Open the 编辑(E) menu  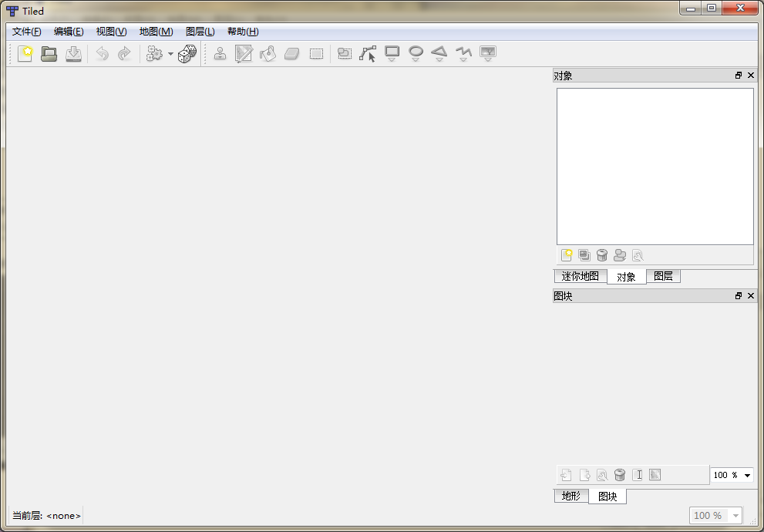coord(69,32)
